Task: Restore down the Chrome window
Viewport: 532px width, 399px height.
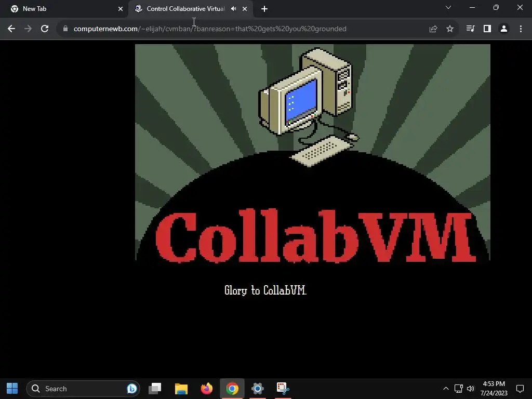Action: 496,7
